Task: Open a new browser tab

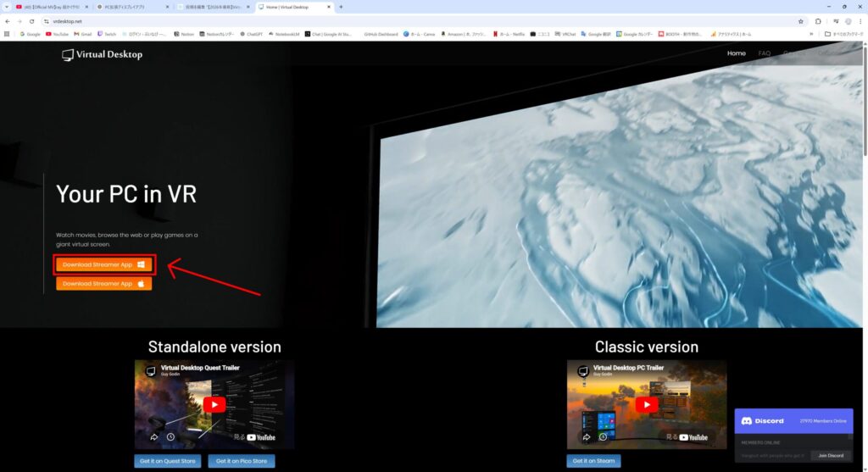Action: pos(341,7)
